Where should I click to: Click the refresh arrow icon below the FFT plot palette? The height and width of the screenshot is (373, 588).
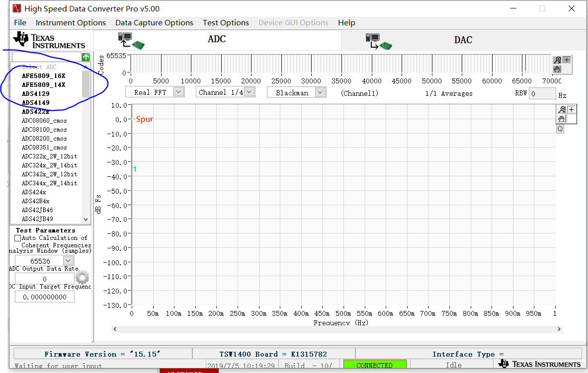pos(560,129)
